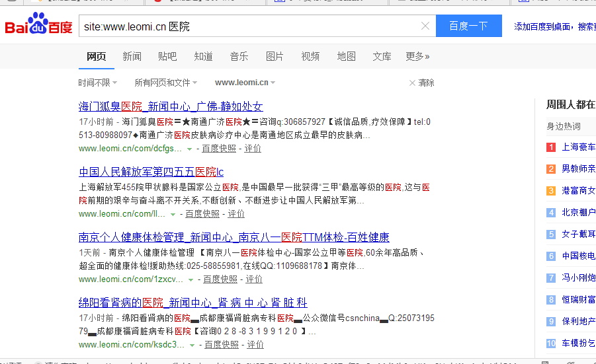
Task: Open result 海门狐臭医院_新闻中心
Action: [171, 106]
